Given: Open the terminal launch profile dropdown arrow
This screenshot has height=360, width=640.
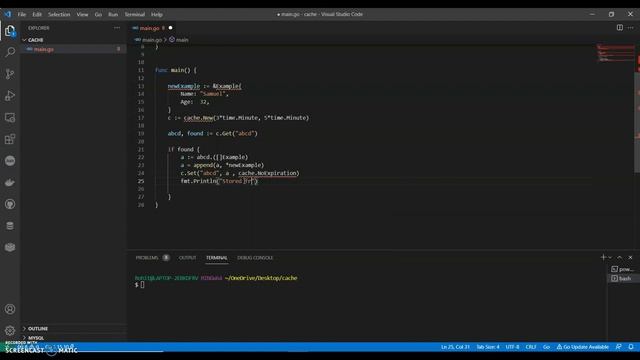Looking at the screenshot, I should click(x=610, y=258).
